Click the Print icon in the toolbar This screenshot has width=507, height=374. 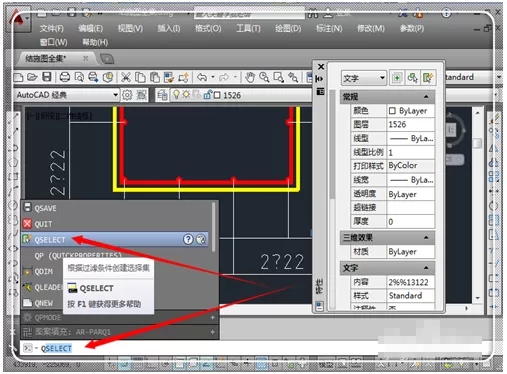coord(64,77)
